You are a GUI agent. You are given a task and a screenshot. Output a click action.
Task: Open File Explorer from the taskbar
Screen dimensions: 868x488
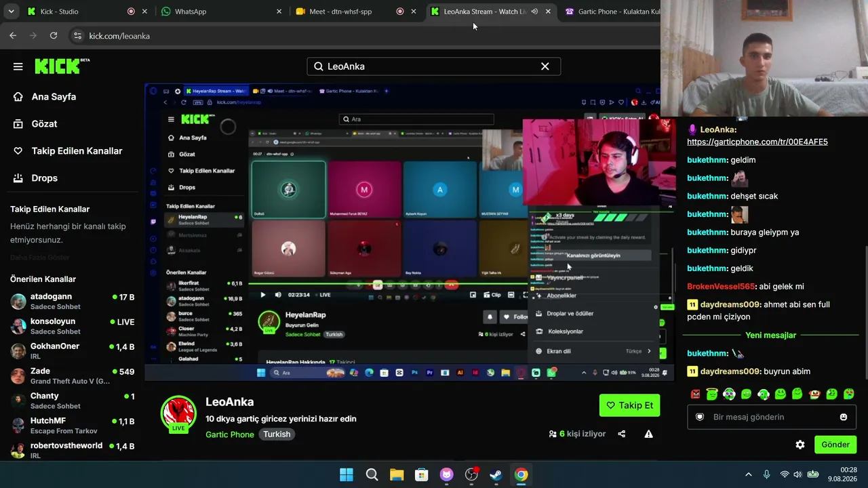(397, 474)
